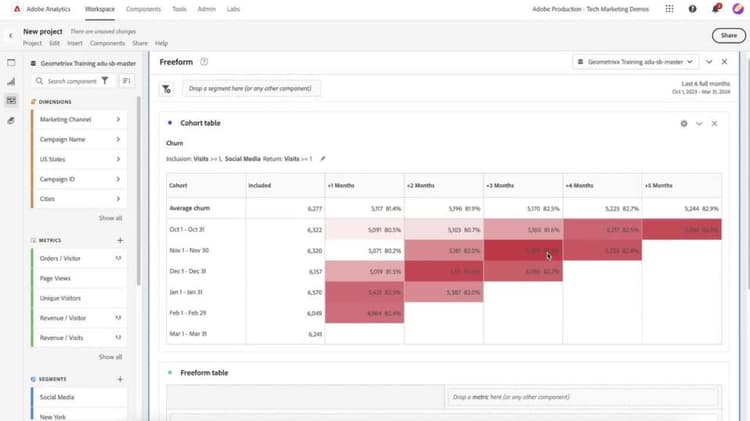Click calculated metric icon on Revenue / Visits
The width and height of the screenshot is (750, 421).
pyautogui.click(x=118, y=337)
